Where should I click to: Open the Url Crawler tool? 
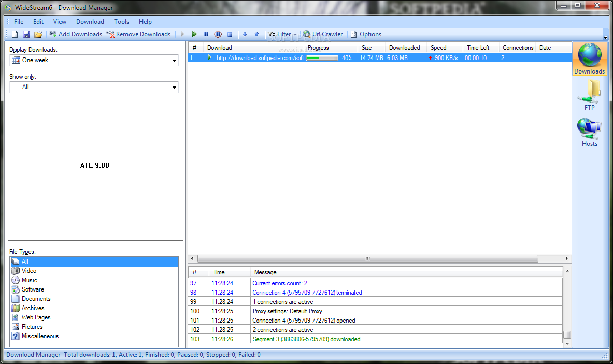pyautogui.click(x=323, y=34)
